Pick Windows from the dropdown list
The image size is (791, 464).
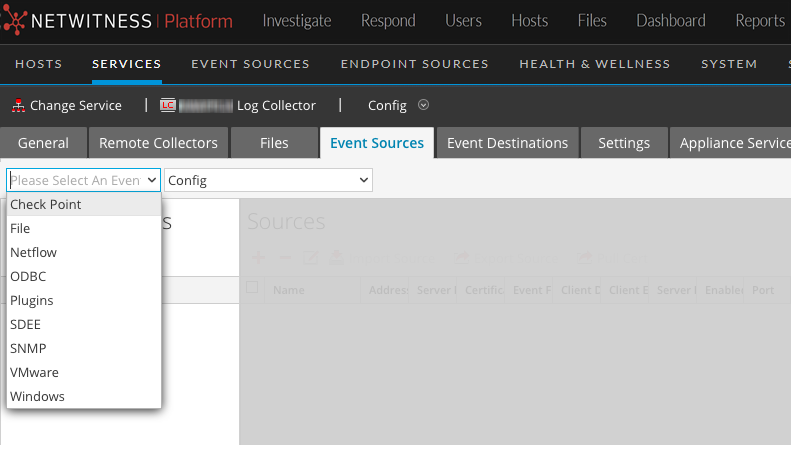tap(37, 396)
